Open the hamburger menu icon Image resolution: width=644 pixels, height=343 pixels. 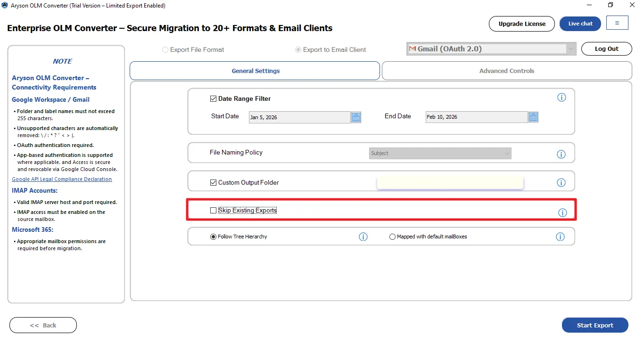click(617, 23)
